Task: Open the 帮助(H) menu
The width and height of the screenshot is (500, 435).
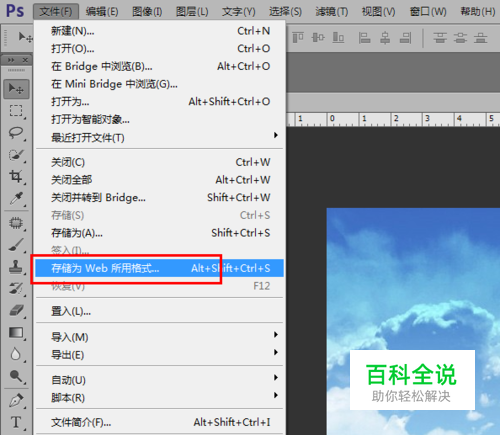Action: click(478, 12)
